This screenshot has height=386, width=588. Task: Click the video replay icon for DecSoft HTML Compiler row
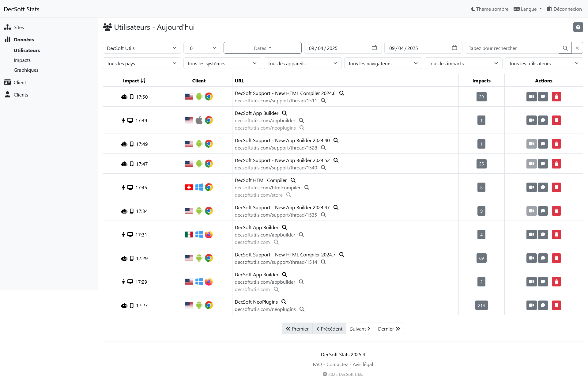[x=531, y=187]
